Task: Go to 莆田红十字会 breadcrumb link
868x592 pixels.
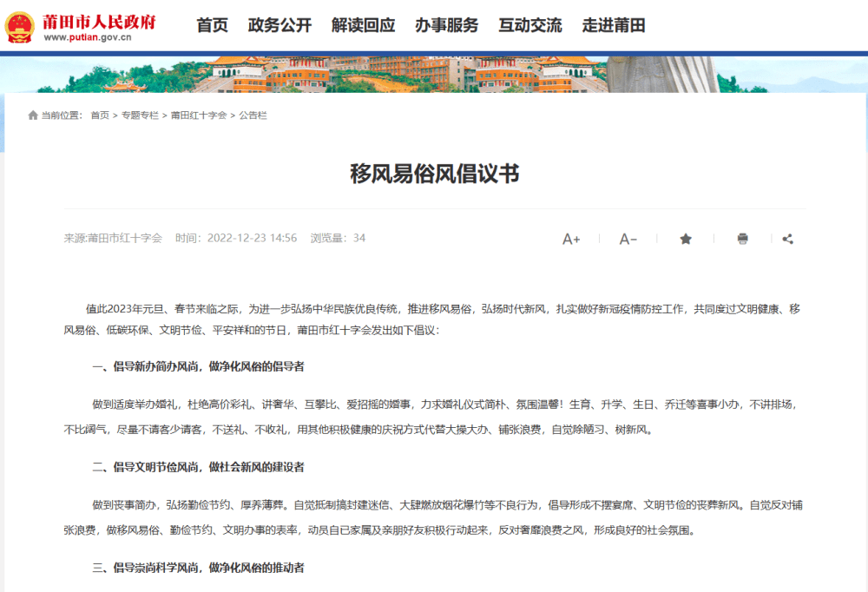Action: 199,115
